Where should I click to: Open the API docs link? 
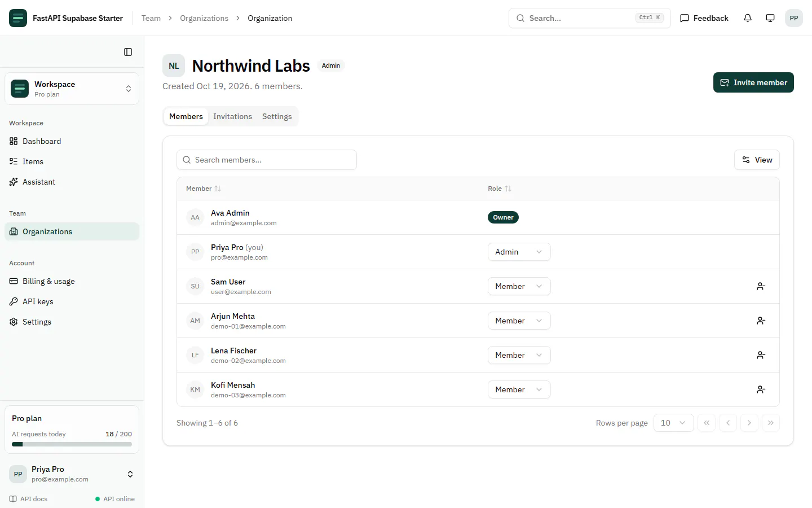click(28, 499)
